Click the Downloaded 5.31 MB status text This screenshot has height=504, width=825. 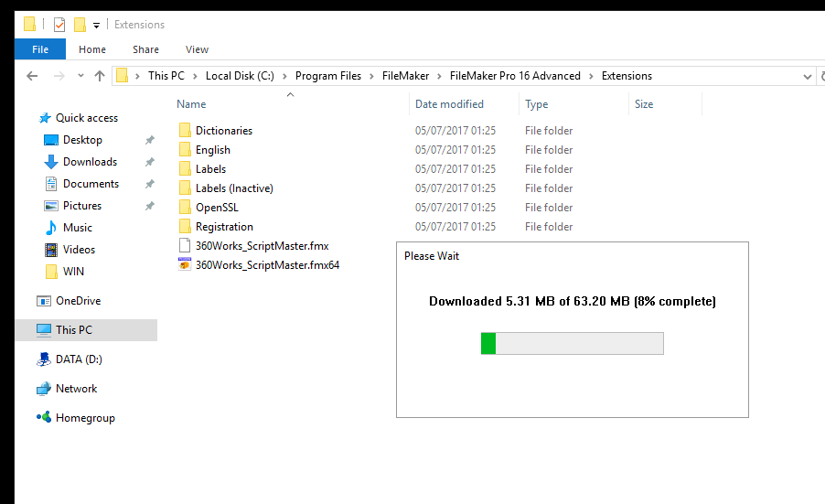pyautogui.click(x=573, y=302)
